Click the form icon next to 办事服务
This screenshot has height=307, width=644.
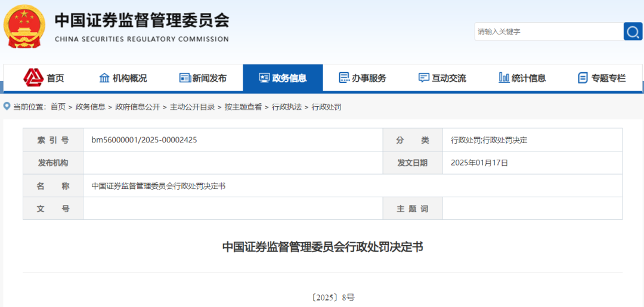click(x=344, y=77)
